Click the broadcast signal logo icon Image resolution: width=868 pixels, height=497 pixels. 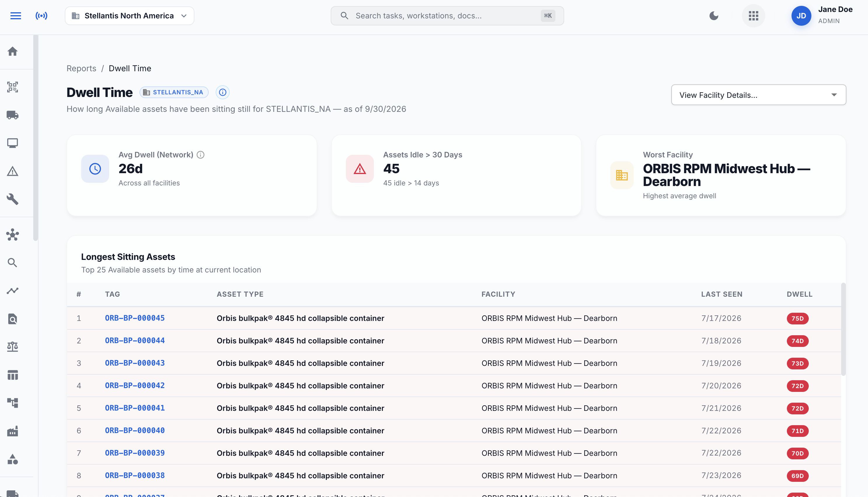(41, 16)
